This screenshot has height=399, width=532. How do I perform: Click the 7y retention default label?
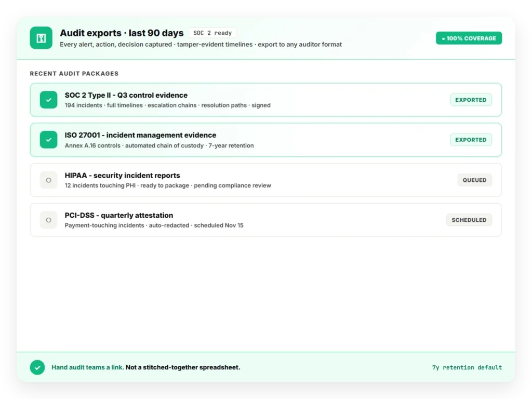click(467, 367)
